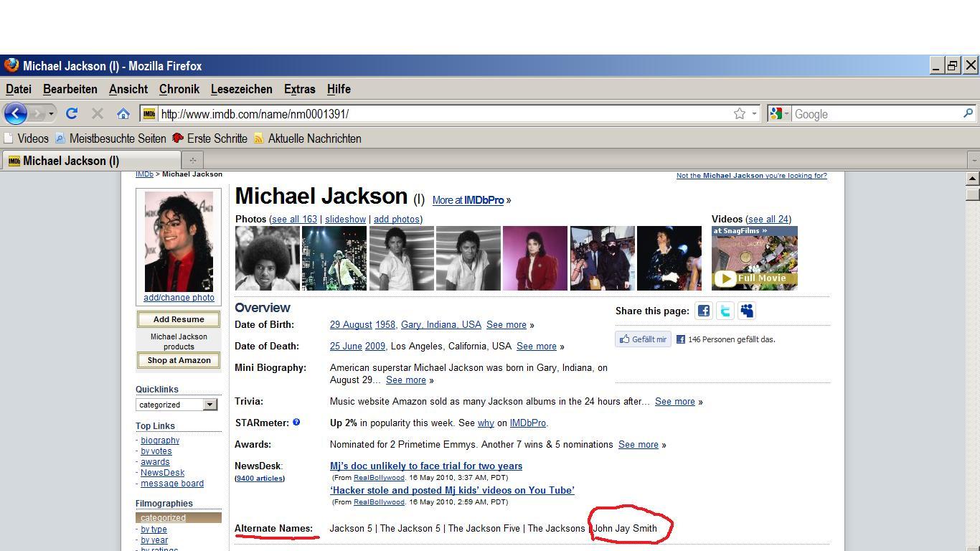Play the SnagFilms Full Movie video

tap(755, 258)
